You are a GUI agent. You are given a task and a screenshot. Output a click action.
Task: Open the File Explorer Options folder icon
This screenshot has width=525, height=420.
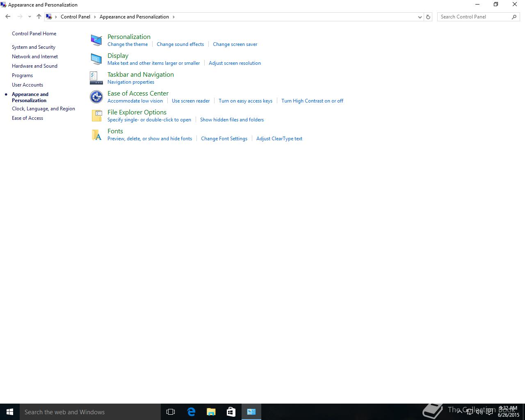pyautogui.click(x=96, y=116)
